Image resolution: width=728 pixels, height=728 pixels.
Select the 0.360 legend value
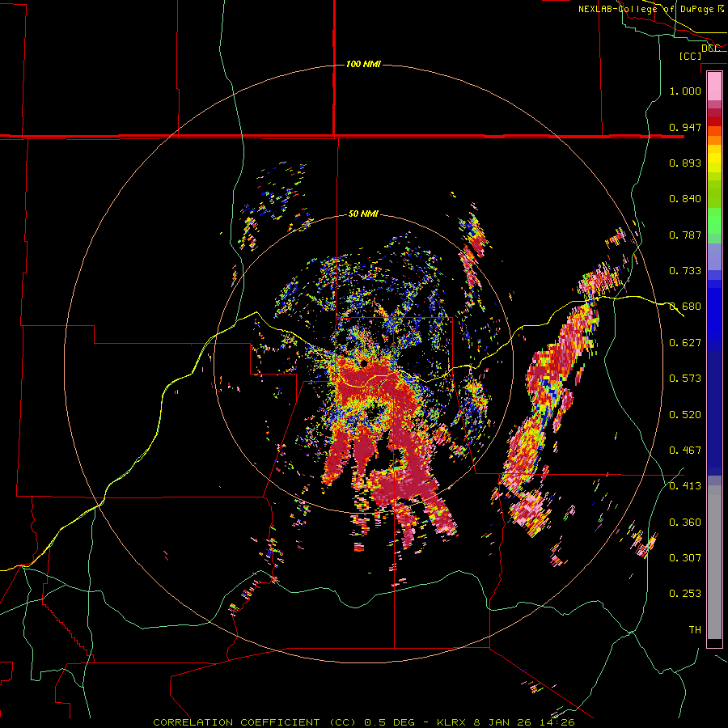click(685, 523)
